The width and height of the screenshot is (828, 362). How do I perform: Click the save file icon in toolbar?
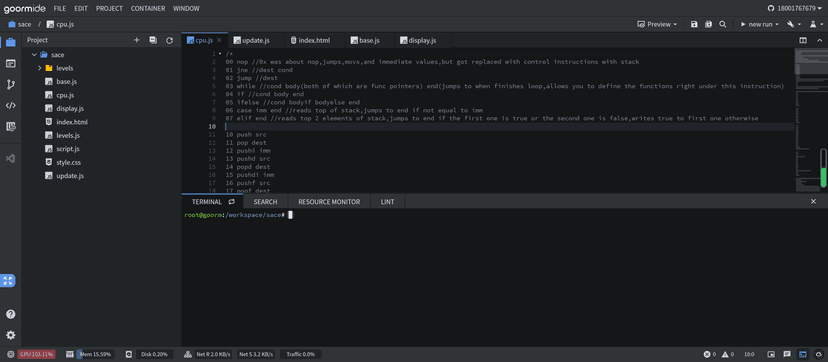(694, 24)
